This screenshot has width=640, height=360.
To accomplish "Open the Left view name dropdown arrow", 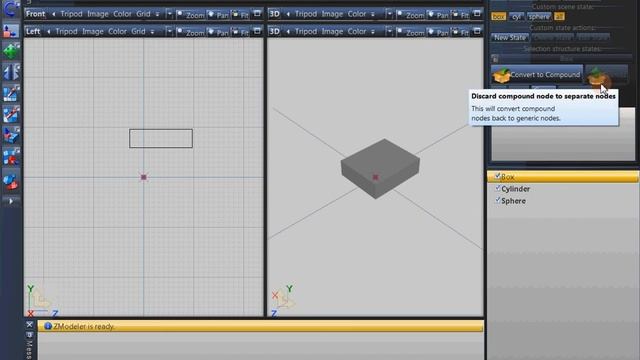I will 49,31.
